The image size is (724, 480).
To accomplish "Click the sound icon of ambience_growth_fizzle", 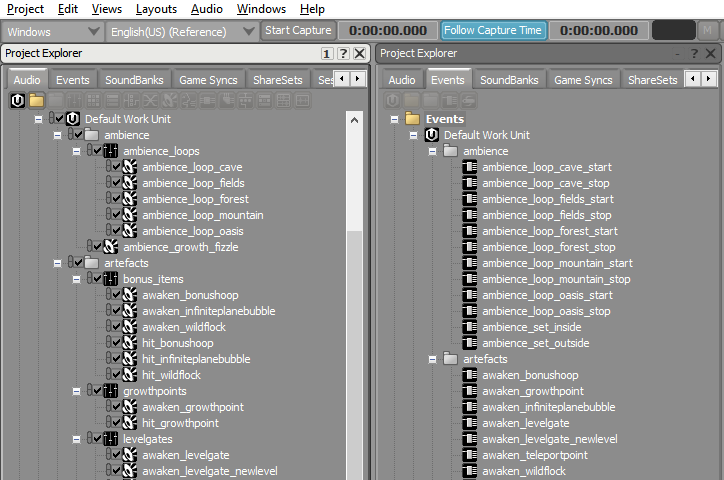I will (111, 247).
